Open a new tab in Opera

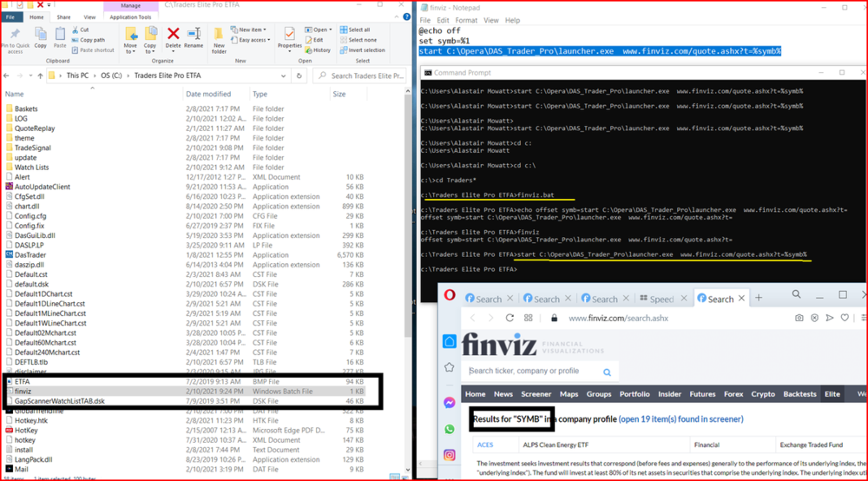(x=759, y=298)
